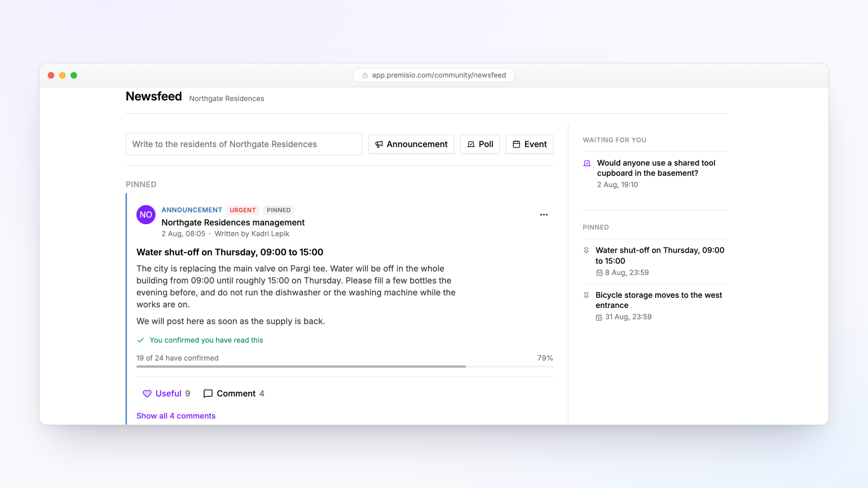
Task: Click the PINNED header in the right sidebar
Action: pyautogui.click(x=596, y=227)
